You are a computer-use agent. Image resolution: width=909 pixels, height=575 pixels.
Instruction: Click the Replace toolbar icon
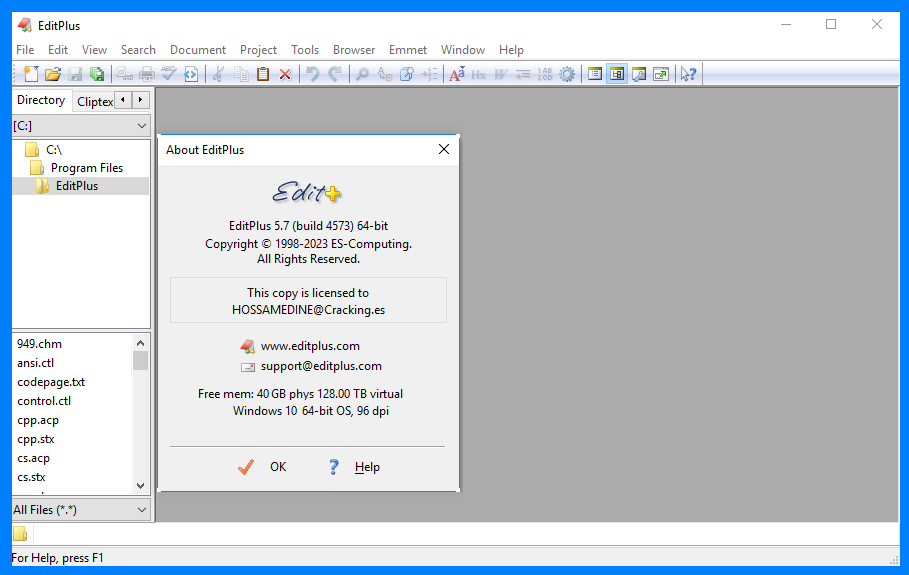click(384, 74)
